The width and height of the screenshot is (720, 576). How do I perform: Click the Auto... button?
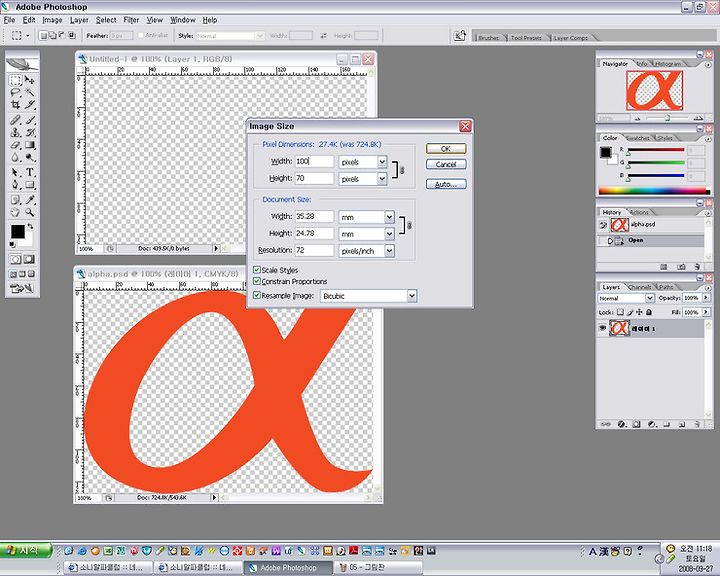[x=446, y=184]
